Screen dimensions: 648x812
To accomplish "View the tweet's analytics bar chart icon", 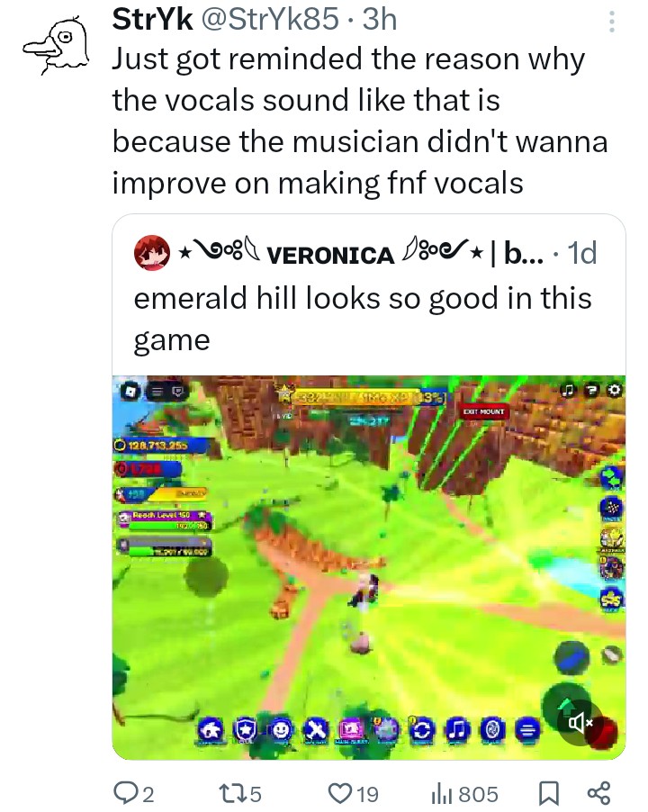I will 464,793.
